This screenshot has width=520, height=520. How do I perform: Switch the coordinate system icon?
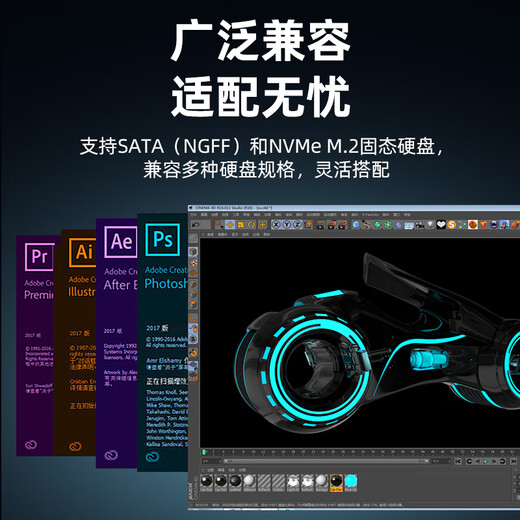tap(308, 225)
